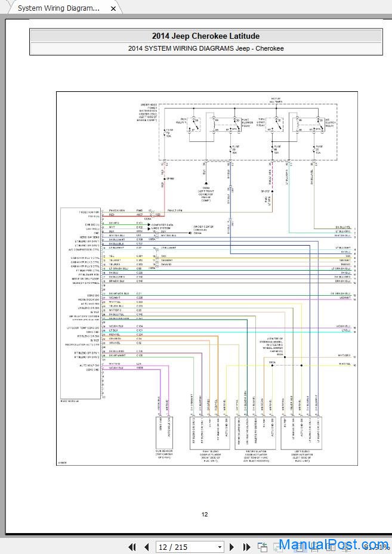Click the 2014 Jeep Cherokee Latitude heading
392x554 pixels.
pyautogui.click(x=206, y=36)
